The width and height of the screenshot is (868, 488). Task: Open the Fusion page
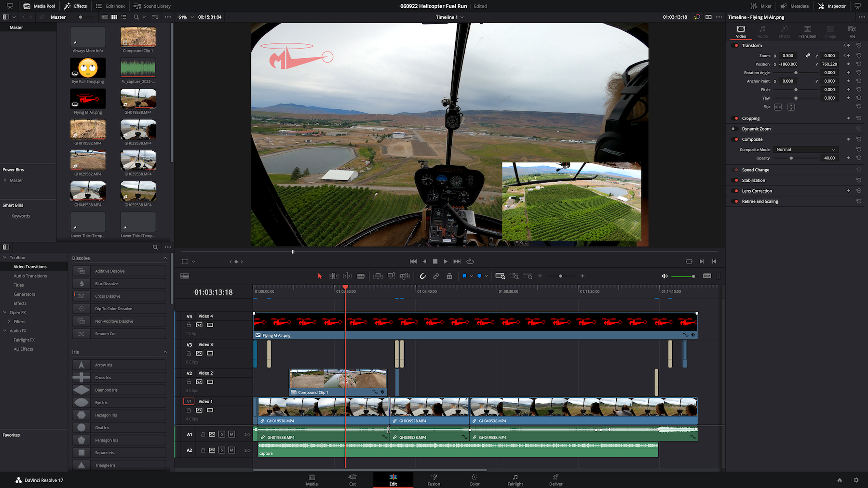434,480
